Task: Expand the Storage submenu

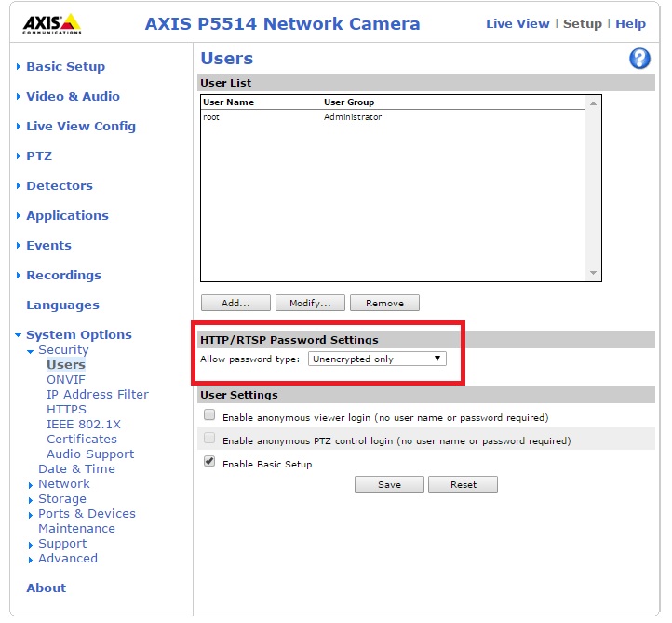Action: click(x=62, y=499)
